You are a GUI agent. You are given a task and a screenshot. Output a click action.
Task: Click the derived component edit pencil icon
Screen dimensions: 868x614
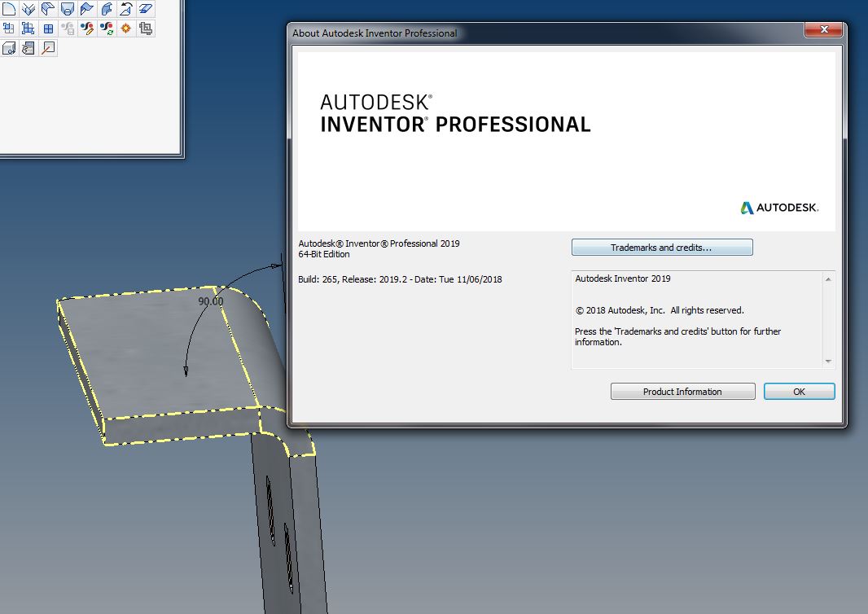pos(85,28)
